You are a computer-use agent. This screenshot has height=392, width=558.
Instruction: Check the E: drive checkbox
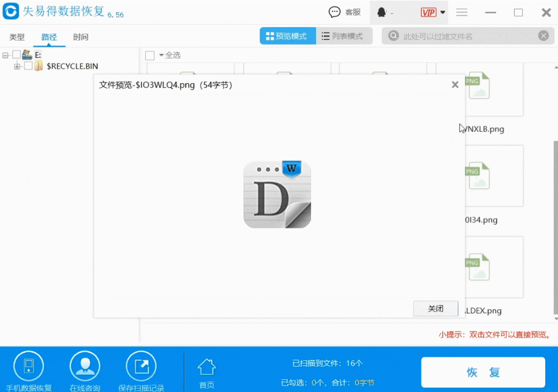click(16, 55)
